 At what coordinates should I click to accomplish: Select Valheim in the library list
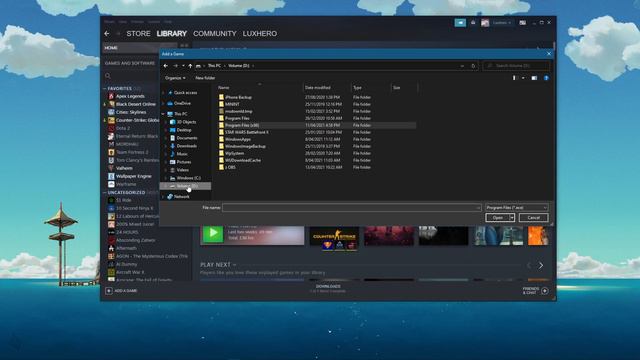point(124,168)
